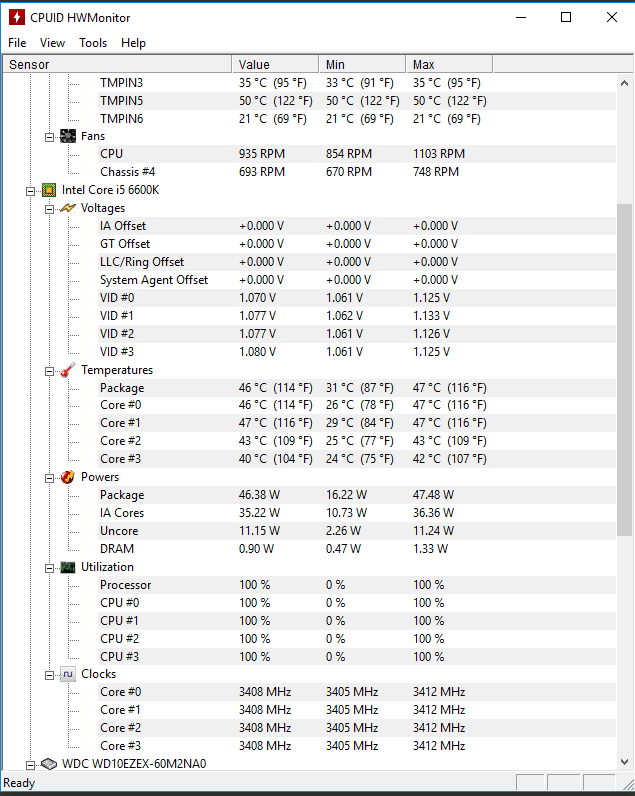Click the Powers flame icon

click(x=68, y=477)
